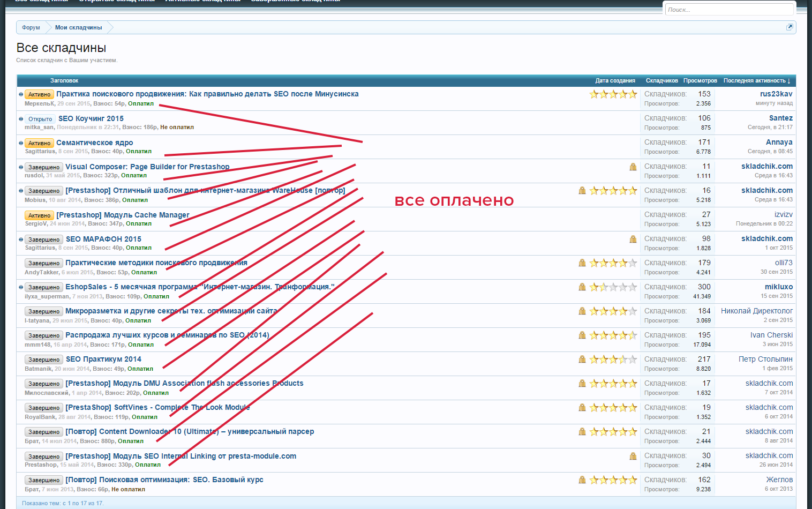
Task: Open Visual Composer: Page Builder for Prestashop
Action: coord(147,167)
